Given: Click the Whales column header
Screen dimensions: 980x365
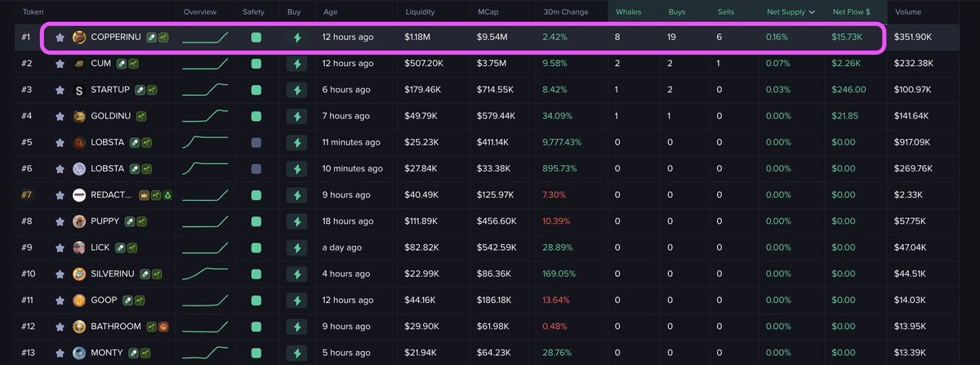Looking at the screenshot, I should click(630, 12).
